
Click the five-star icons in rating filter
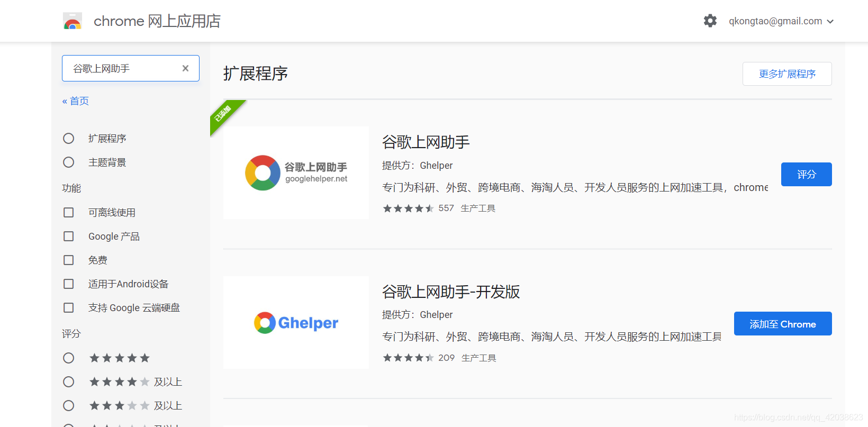coord(120,358)
